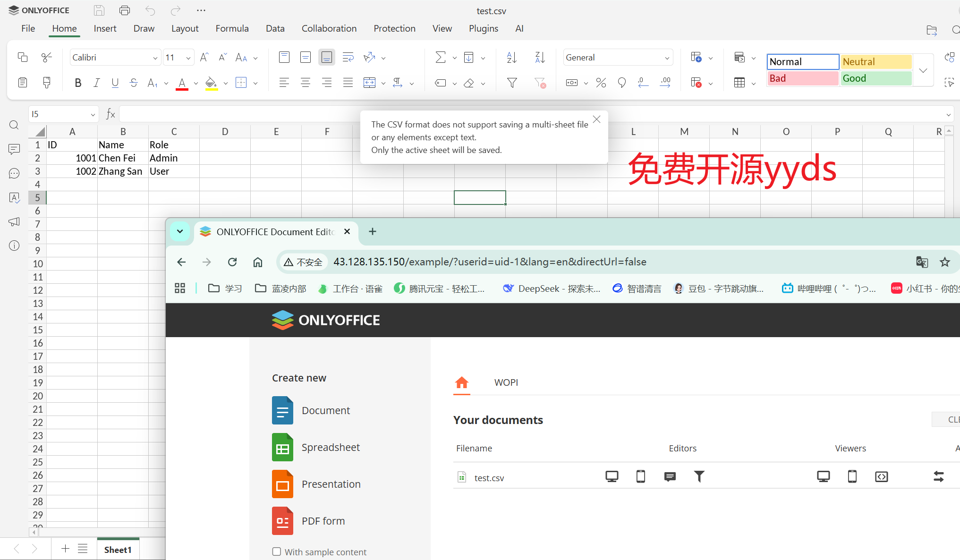Sort ascending A to Z
The height and width of the screenshot is (560, 960).
(x=511, y=58)
